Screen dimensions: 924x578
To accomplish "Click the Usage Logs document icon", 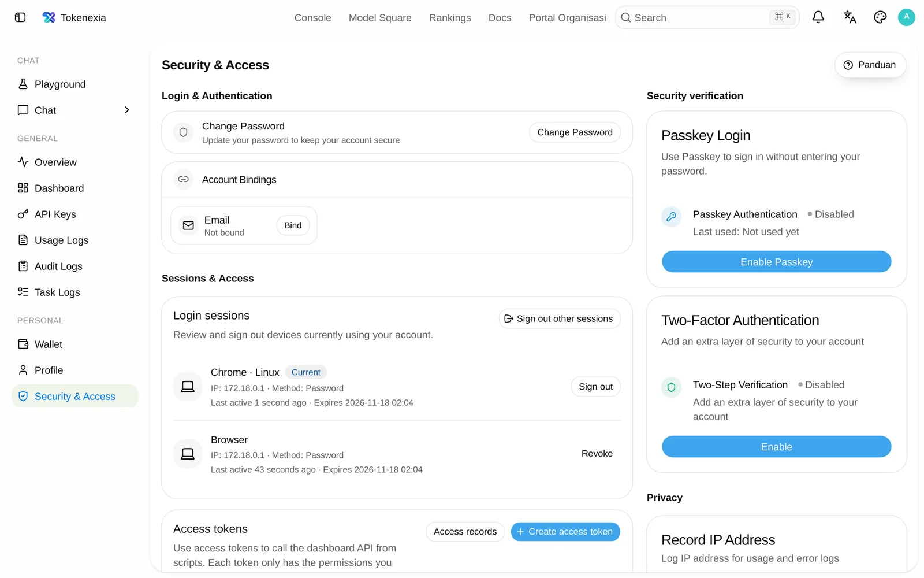I will pyautogui.click(x=23, y=240).
